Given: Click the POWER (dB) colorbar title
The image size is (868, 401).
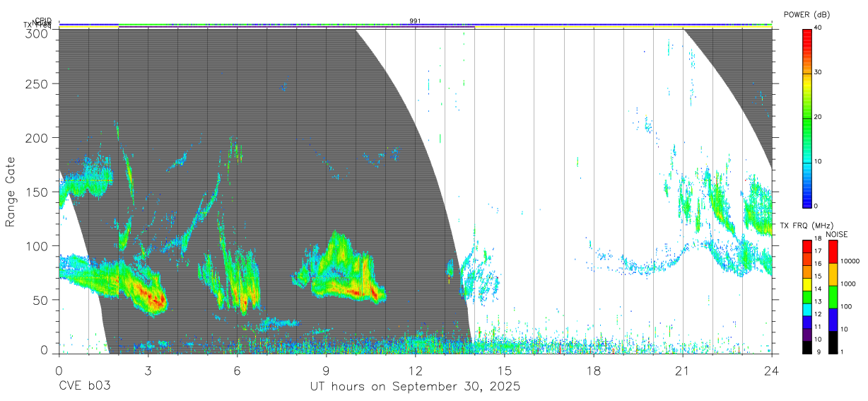Looking at the screenshot, I should 807,14.
